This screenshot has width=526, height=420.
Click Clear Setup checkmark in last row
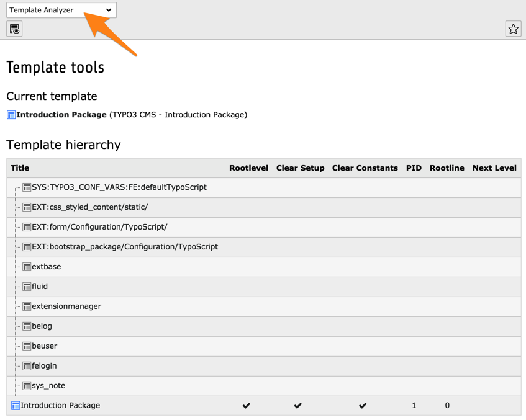pyautogui.click(x=298, y=406)
